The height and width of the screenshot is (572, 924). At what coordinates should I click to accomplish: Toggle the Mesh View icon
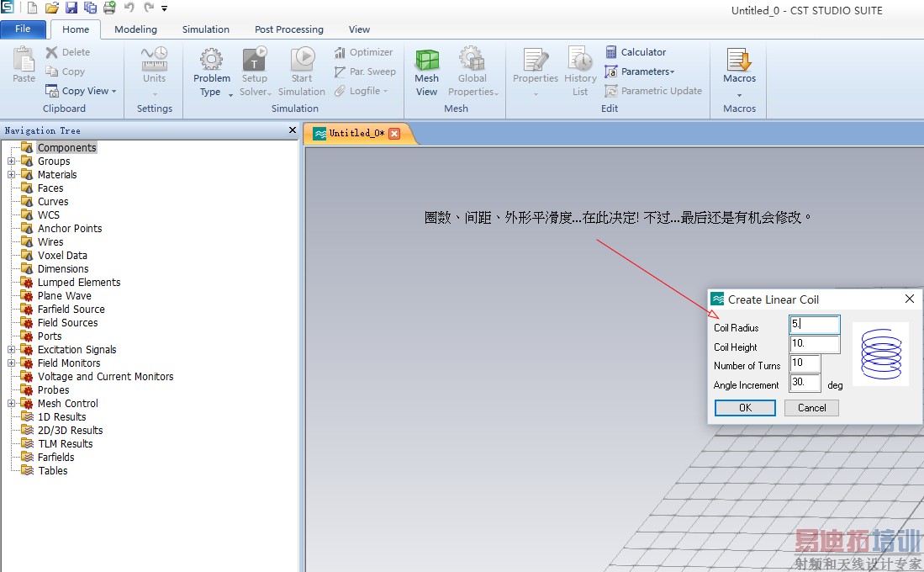click(x=426, y=60)
